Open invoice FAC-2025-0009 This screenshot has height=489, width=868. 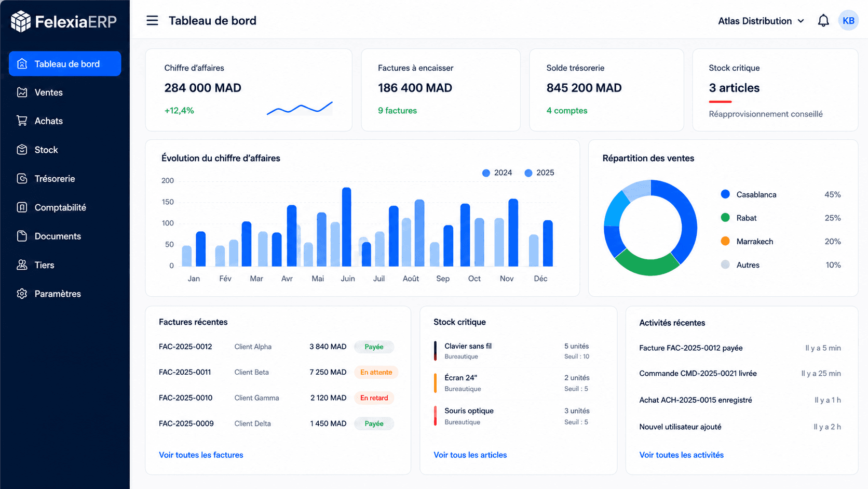point(186,424)
